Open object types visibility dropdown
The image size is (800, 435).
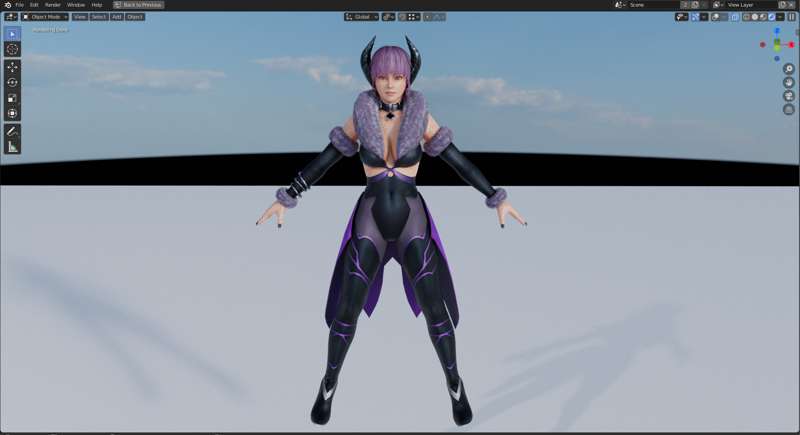[682, 17]
